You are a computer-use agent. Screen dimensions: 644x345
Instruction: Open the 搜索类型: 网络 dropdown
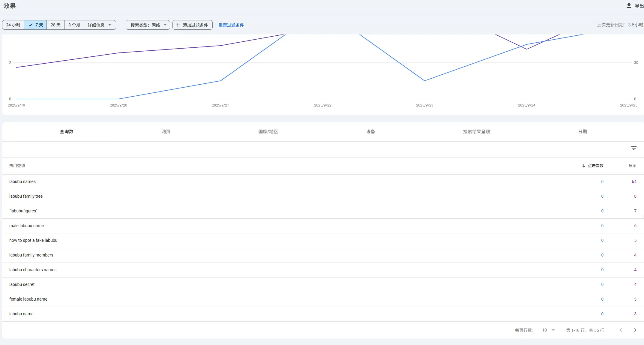[x=148, y=25]
